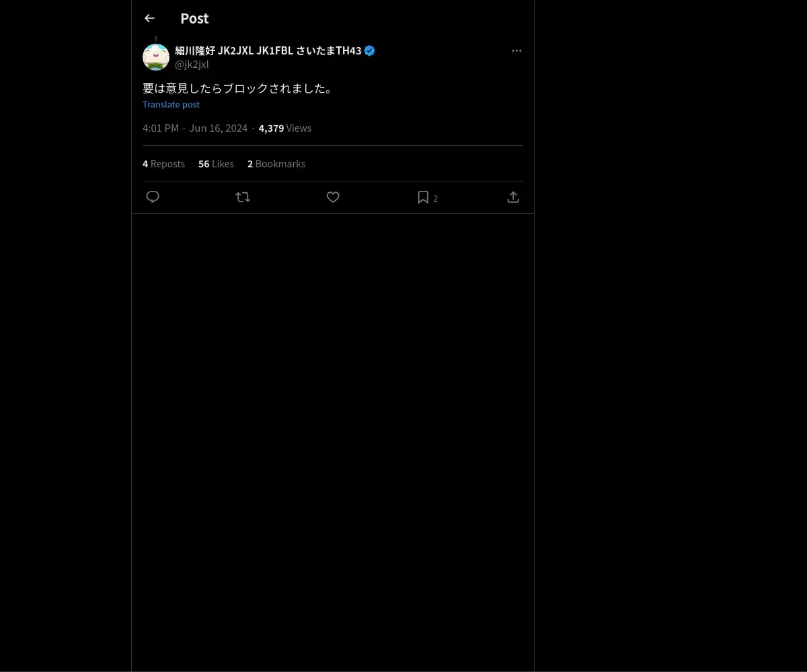The image size is (807, 672).
Task: Click the repost arrows icon
Action: (x=243, y=197)
